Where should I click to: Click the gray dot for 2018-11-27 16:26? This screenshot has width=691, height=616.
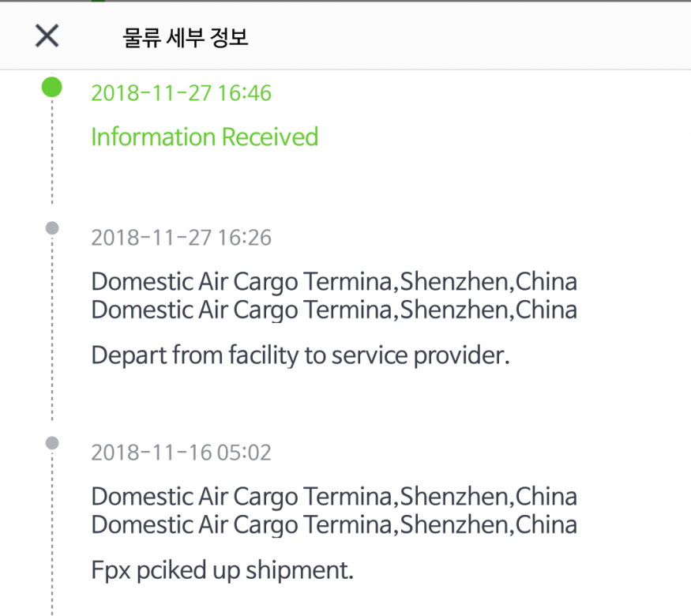52,228
